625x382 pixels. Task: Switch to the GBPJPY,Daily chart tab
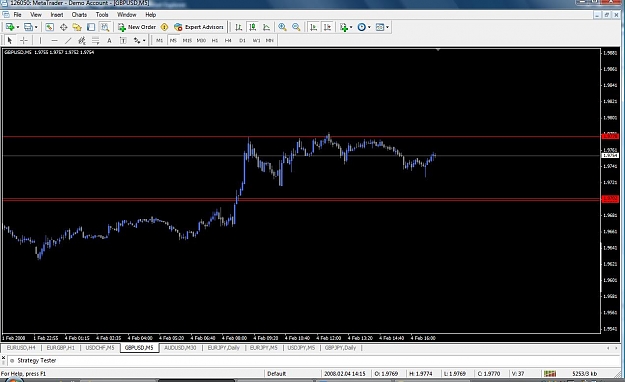pyautogui.click(x=340, y=348)
